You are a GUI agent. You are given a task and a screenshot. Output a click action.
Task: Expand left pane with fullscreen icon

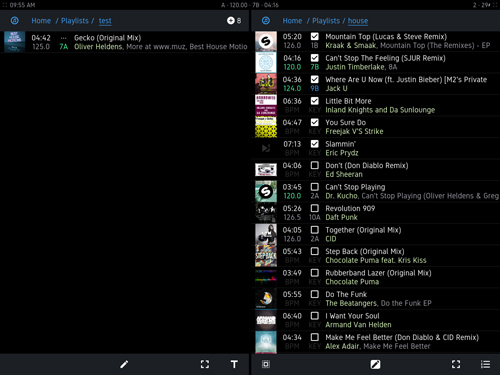[205, 364]
